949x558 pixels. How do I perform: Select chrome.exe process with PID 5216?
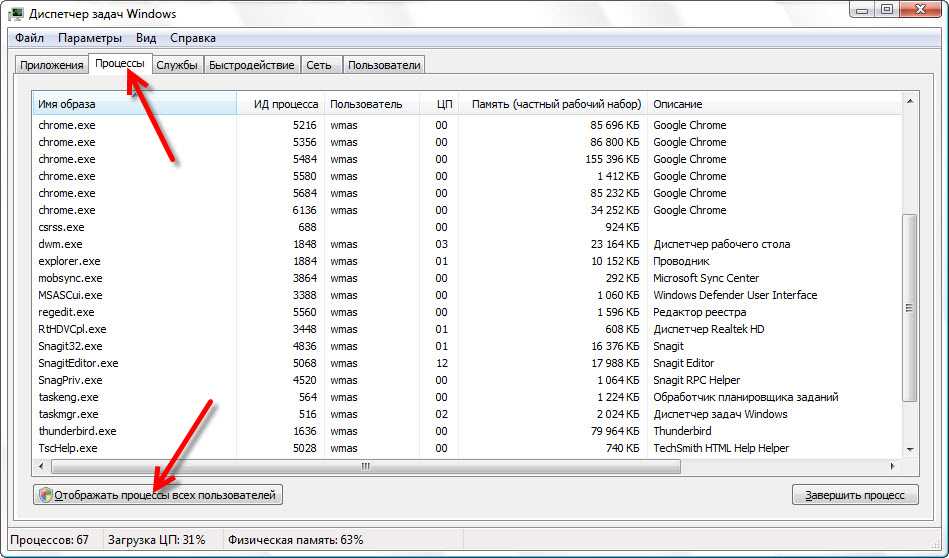coord(467,125)
